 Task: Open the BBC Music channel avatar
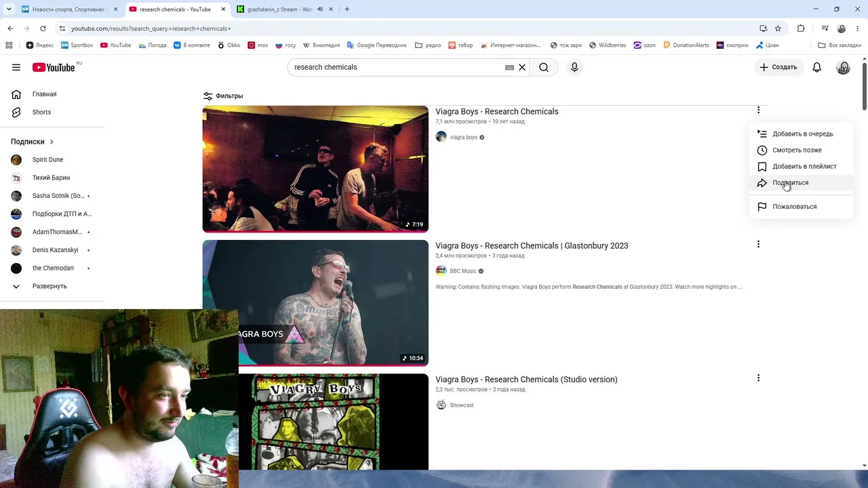(441, 271)
